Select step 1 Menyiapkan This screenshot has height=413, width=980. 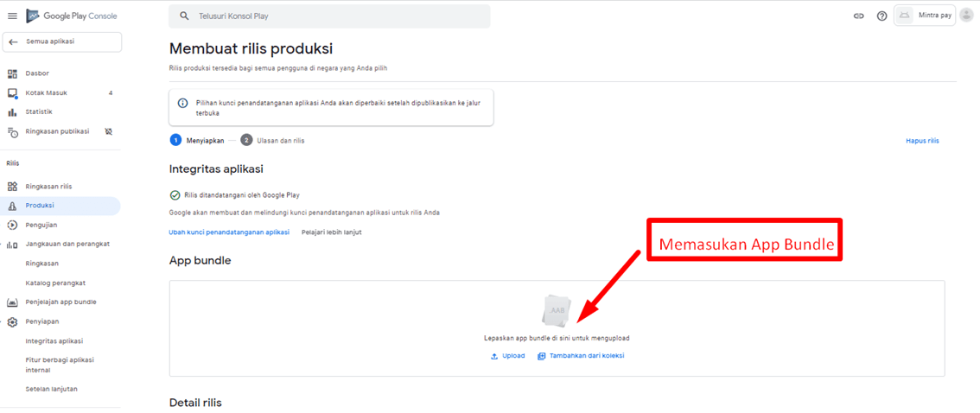pos(197,141)
